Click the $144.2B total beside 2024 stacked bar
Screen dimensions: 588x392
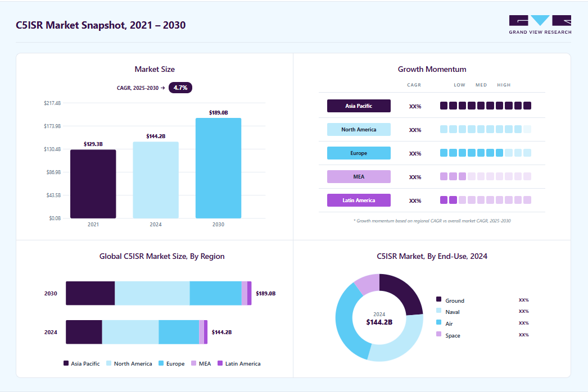(x=221, y=332)
